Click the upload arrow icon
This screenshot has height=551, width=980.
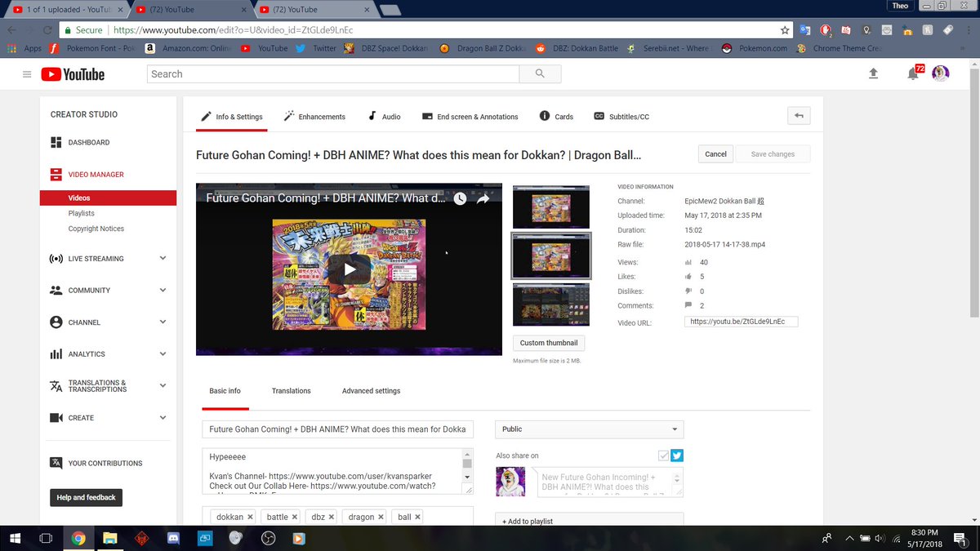tap(873, 73)
